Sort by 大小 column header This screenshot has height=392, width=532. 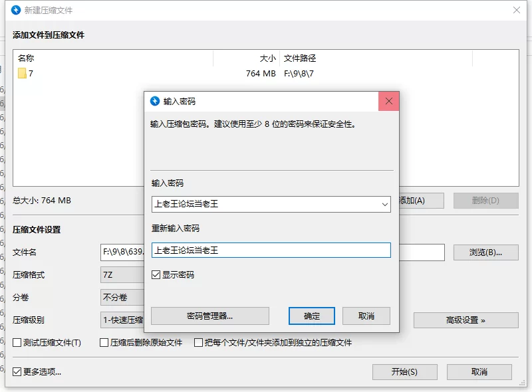tap(246, 58)
